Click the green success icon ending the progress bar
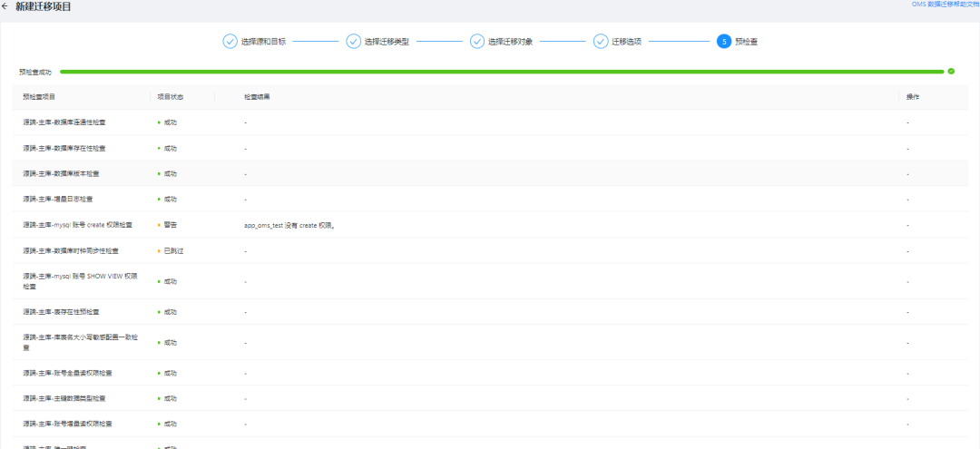Viewport: 980px width, 449px height. click(x=951, y=71)
